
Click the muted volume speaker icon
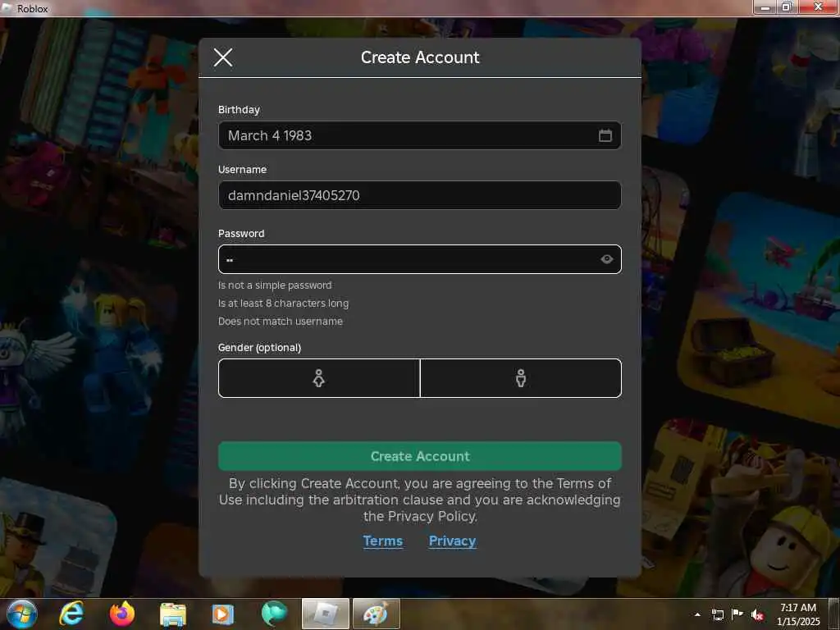click(x=757, y=614)
